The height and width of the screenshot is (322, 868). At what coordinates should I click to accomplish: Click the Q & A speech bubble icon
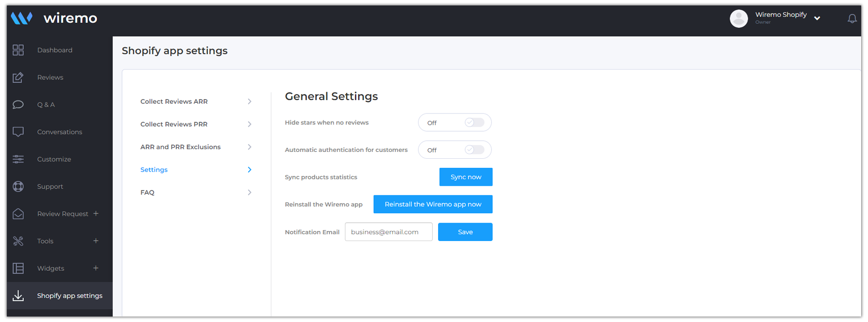tap(18, 105)
